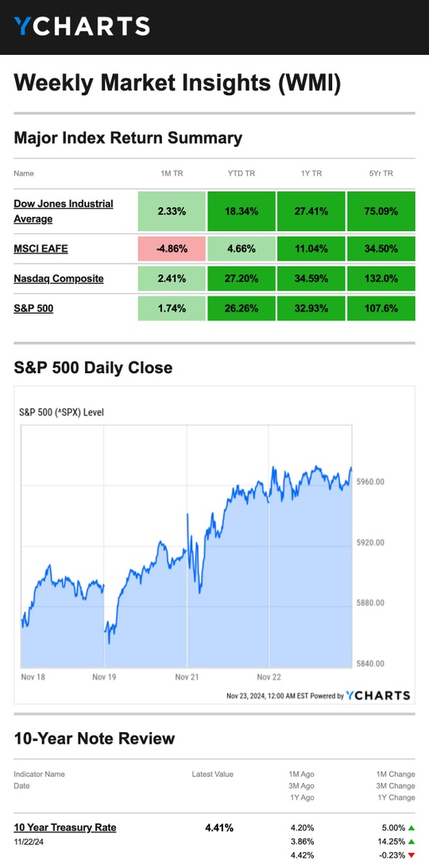Open the Dow Jones Industrial Average link

click(63, 211)
